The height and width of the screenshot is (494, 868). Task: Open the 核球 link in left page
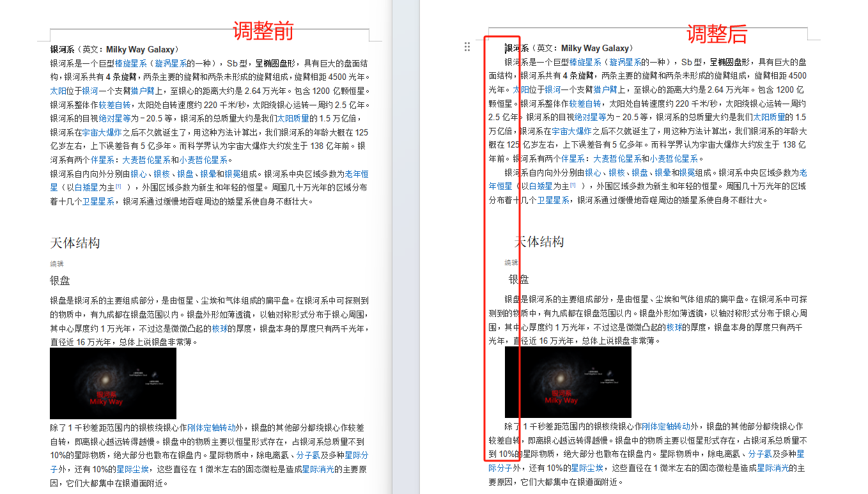[220, 328]
